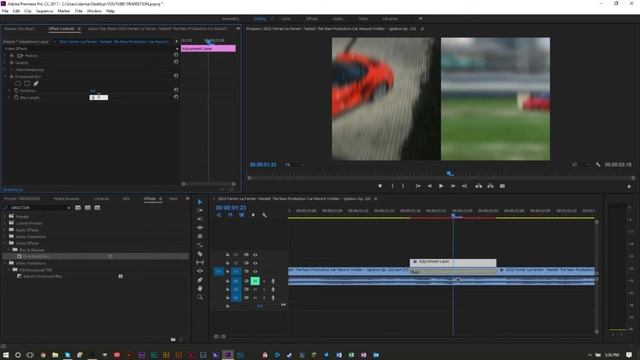Image resolution: width=640 pixels, height=360 pixels.
Task: Create 4-point polygon mask under Directional Blur
Action: point(27,83)
